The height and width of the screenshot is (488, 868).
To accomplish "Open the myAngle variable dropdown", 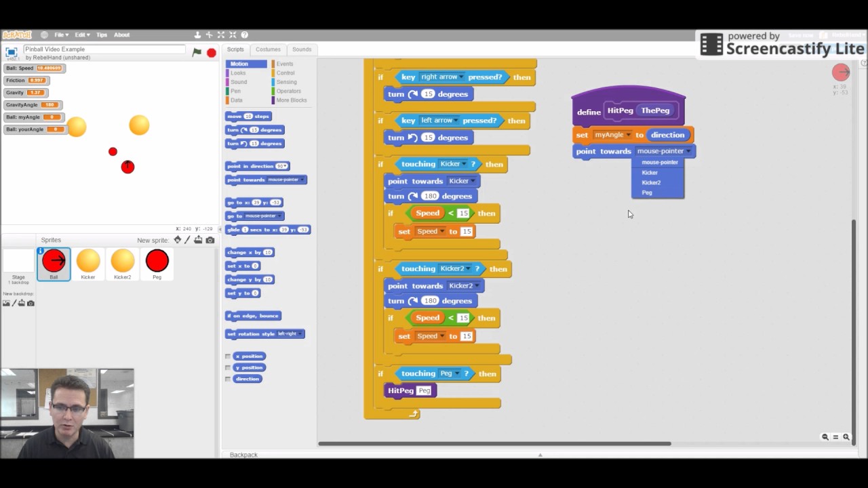I will [613, 135].
